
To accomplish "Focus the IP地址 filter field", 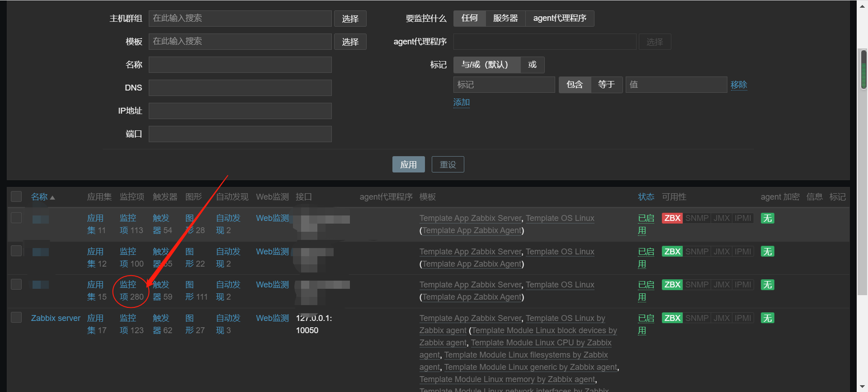I will [240, 111].
